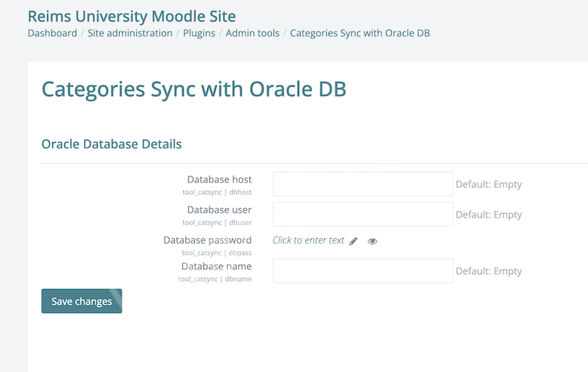Click the Database host label

[219, 179]
